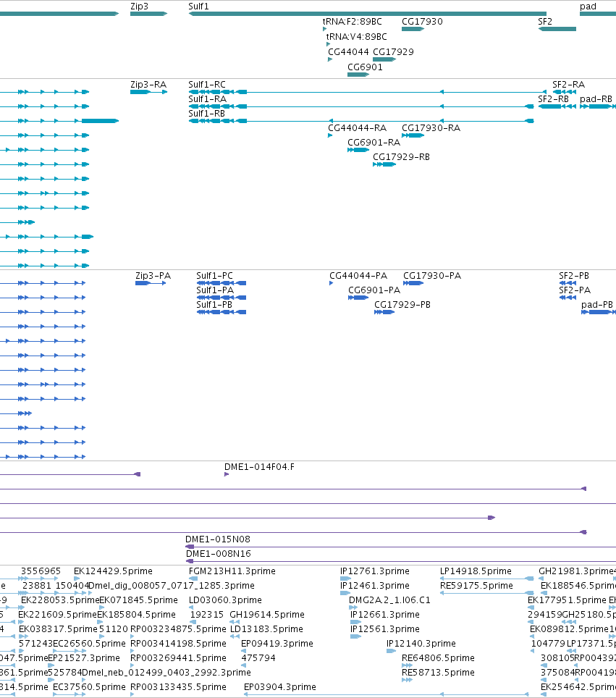Click the Zip3-PA protein label
Screen dimensions: 616x698
153,276
